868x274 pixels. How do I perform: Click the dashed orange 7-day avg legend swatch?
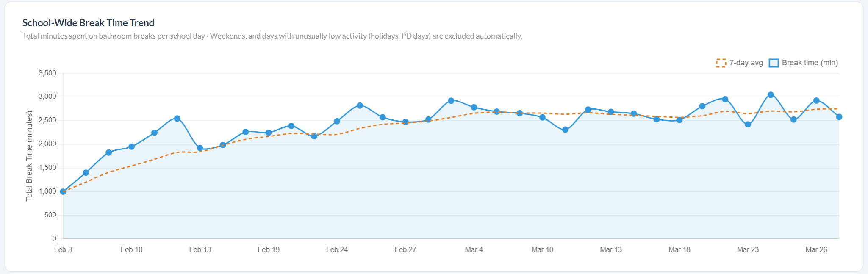pos(721,63)
